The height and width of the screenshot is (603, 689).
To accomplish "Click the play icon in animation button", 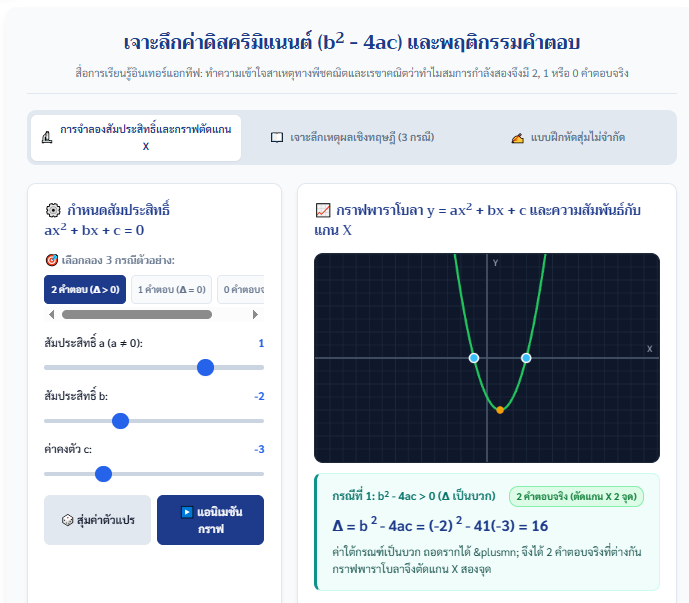I will (x=187, y=512).
